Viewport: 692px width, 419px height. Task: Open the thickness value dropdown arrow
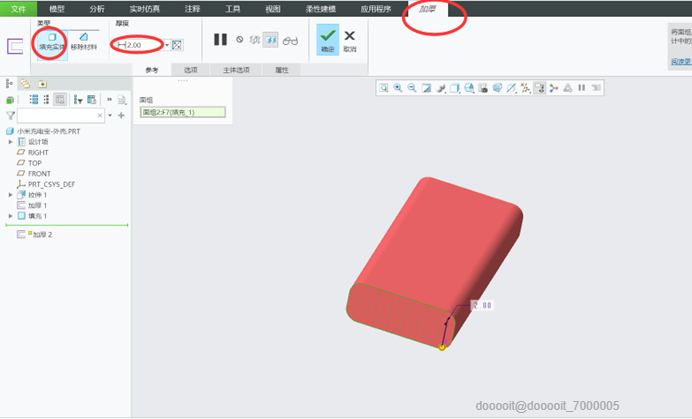tap(167, 45)
